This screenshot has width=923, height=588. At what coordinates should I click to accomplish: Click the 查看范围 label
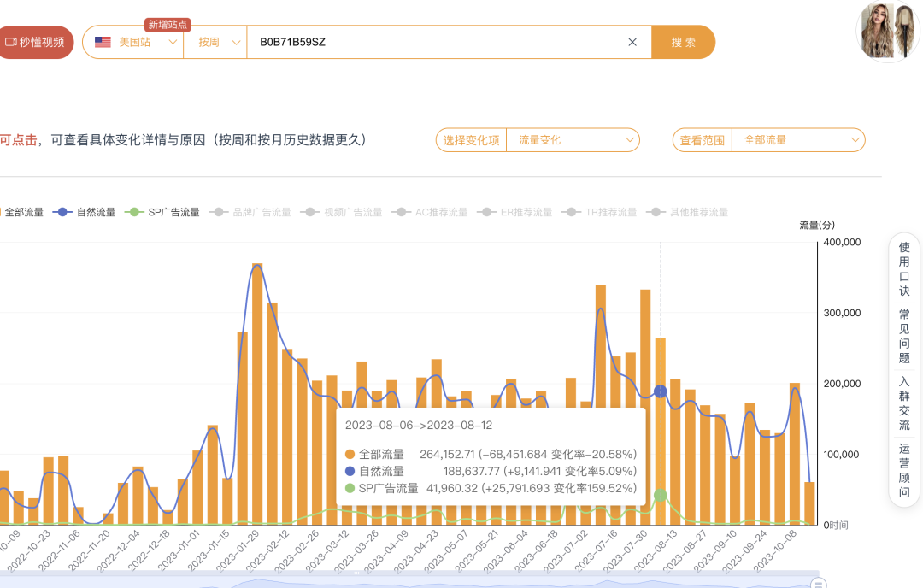pyautogui.click(x=703, y=140)
